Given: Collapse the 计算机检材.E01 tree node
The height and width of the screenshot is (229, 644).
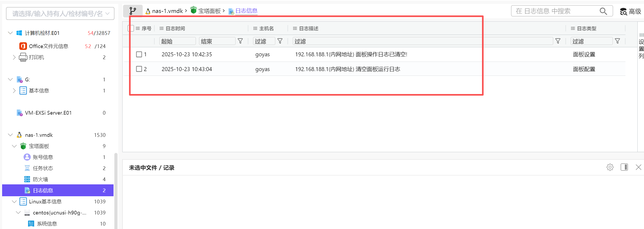Looking at the screenshot, I should tap(10, 33).
